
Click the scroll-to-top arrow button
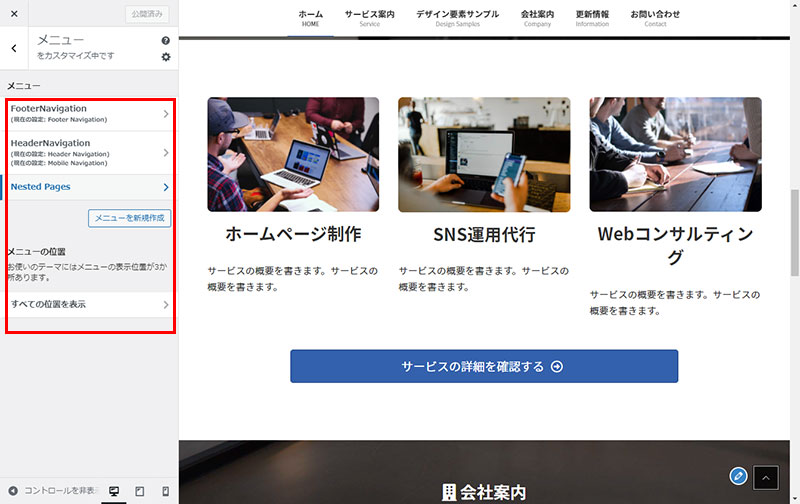(x=765, y=478)
